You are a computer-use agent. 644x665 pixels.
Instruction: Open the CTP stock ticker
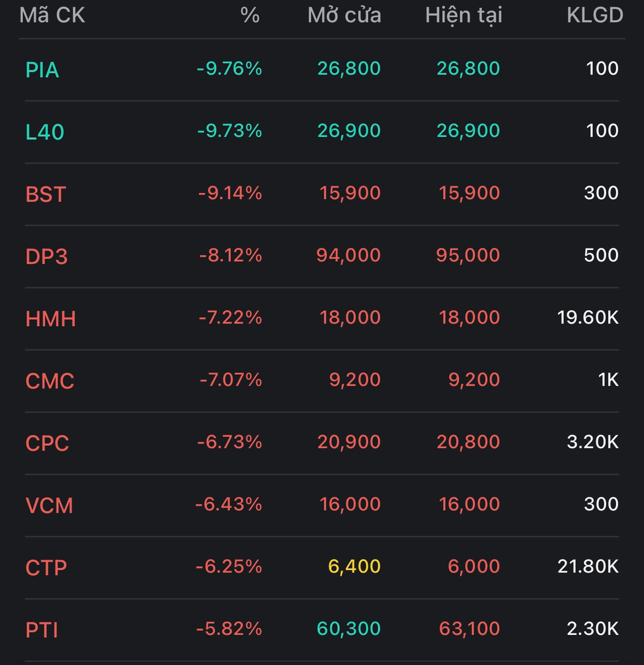pyautogui.click(x=46, y=568)
